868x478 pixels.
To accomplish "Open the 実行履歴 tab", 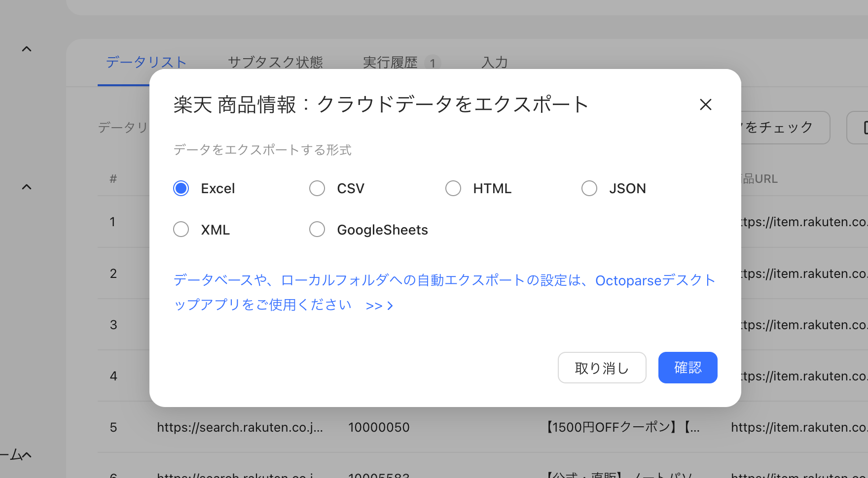I will (390, 63).
